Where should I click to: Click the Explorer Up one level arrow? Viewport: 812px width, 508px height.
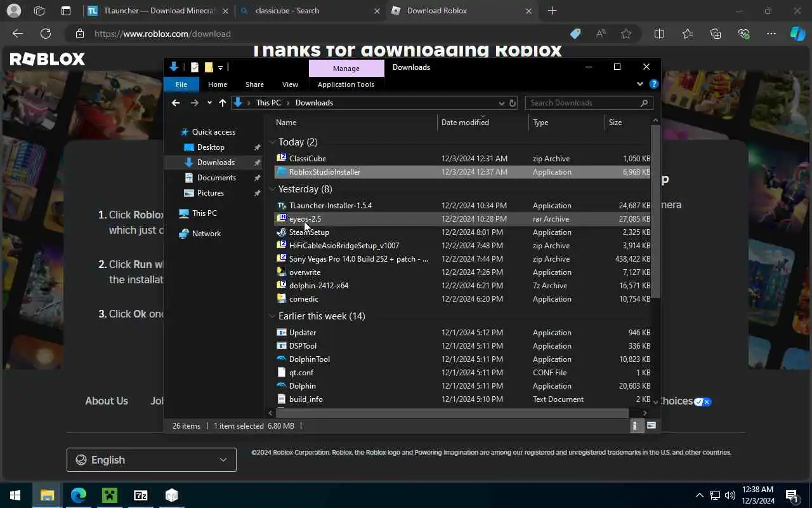[222, 103]
